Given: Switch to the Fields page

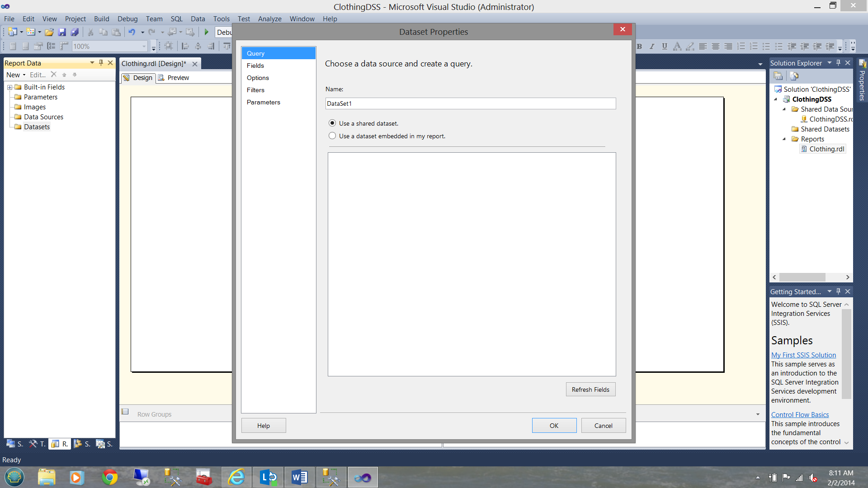Looking at the screenshot, I should [x=255, y=66].
